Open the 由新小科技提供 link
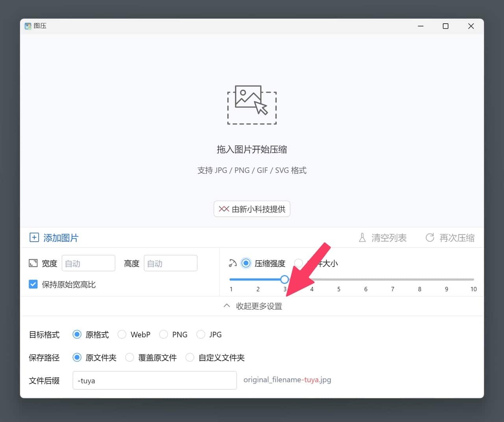504x422 pixels. tap(252, 209)
